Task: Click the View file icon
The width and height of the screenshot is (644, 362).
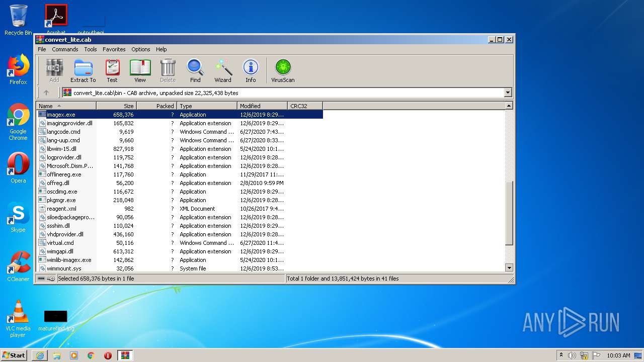Action: click(140, 71)
